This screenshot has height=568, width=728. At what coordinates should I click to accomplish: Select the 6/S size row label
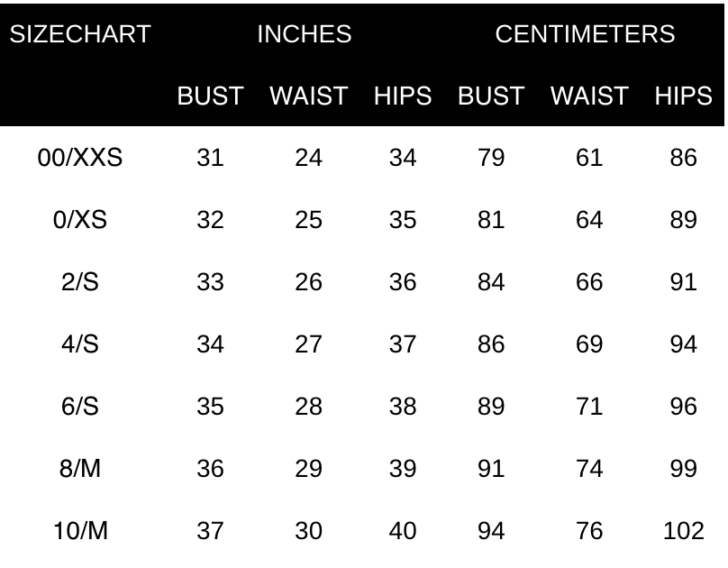coord(80,407)
